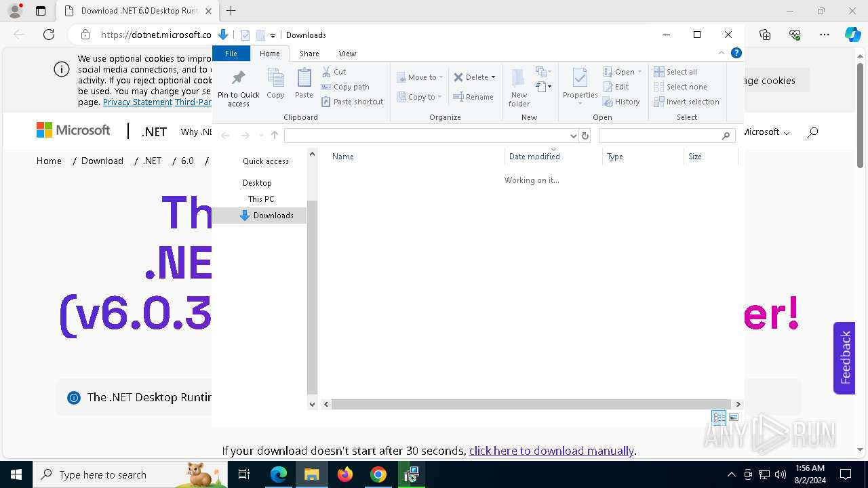868x488 pixels.
Task: Launch Firefox from the taskbar
Action: (x=345, y=474)
